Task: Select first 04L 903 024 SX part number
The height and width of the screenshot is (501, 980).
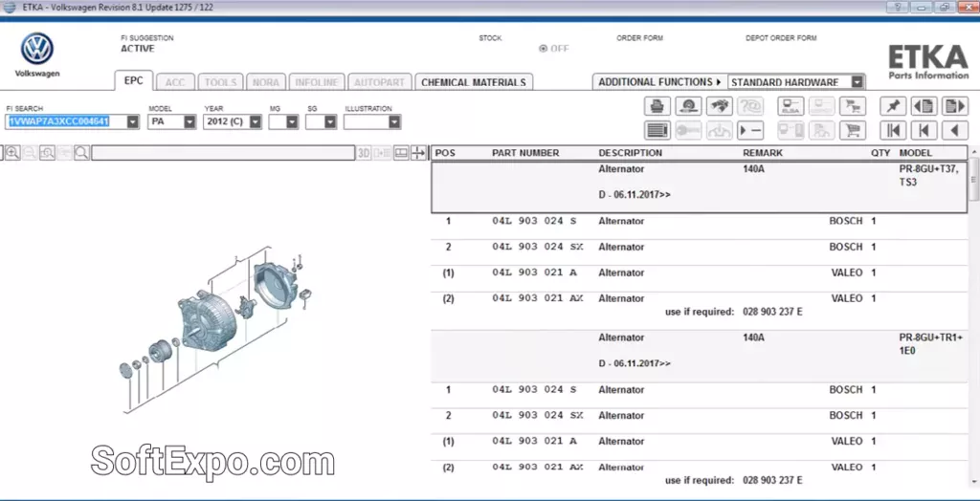Action: [x=538, y=247]
